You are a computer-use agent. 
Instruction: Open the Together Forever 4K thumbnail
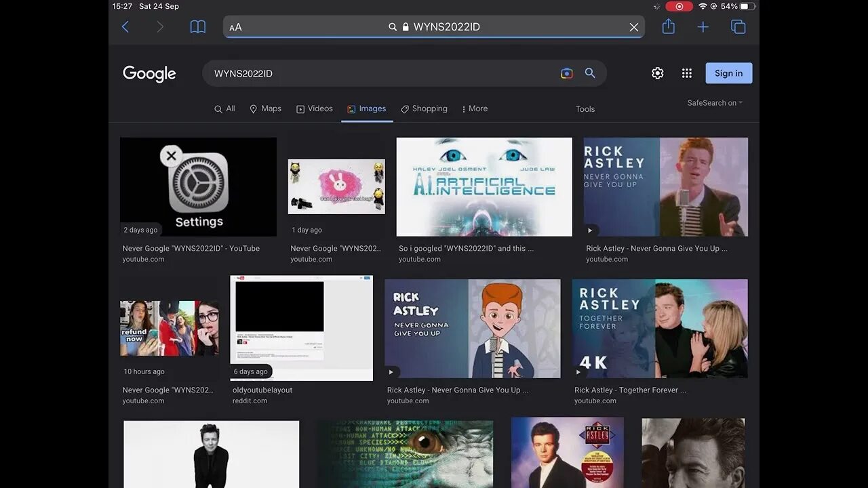pos(660,329)
